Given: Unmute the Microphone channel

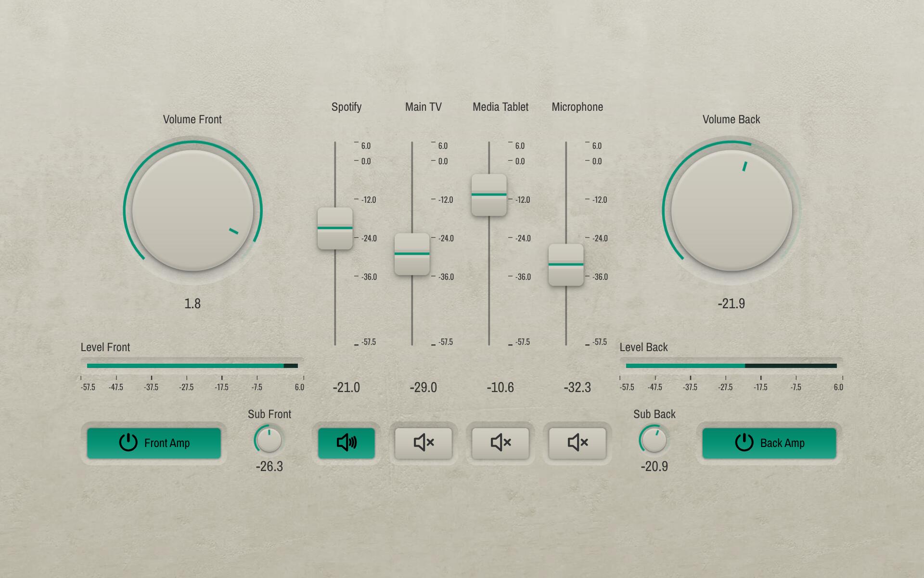Looking at the screenshot, I should coord(577,443).
